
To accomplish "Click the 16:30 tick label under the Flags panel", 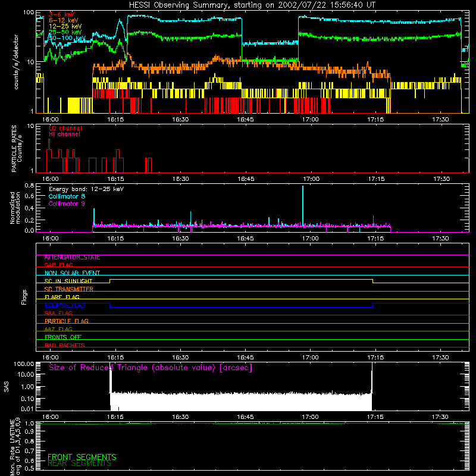I will 180,358.
